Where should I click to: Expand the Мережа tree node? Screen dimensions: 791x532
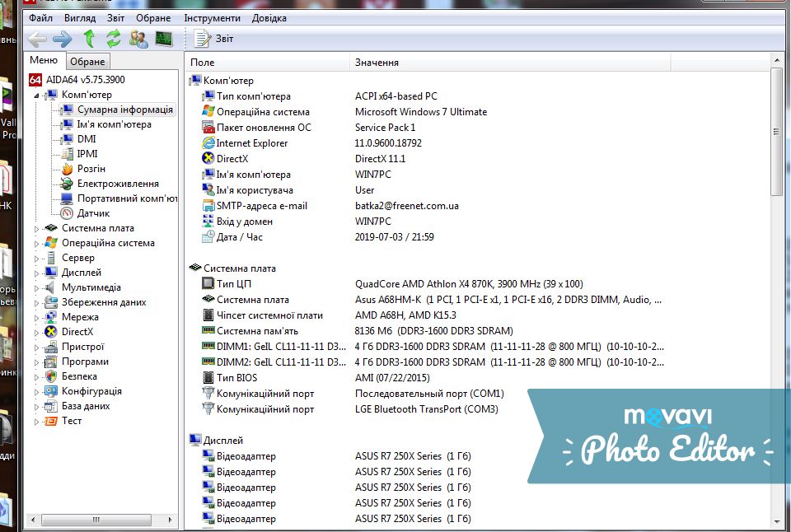[x=36, y=318]
